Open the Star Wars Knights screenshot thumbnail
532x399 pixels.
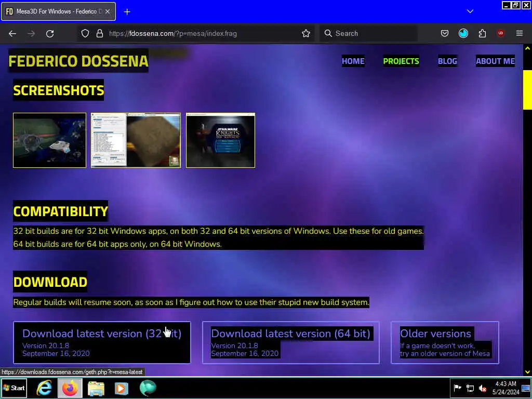[220, 140]
